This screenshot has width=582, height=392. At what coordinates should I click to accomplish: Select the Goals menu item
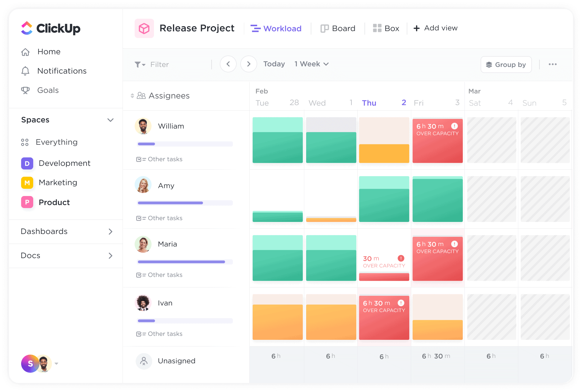click(x=48, y=90)
